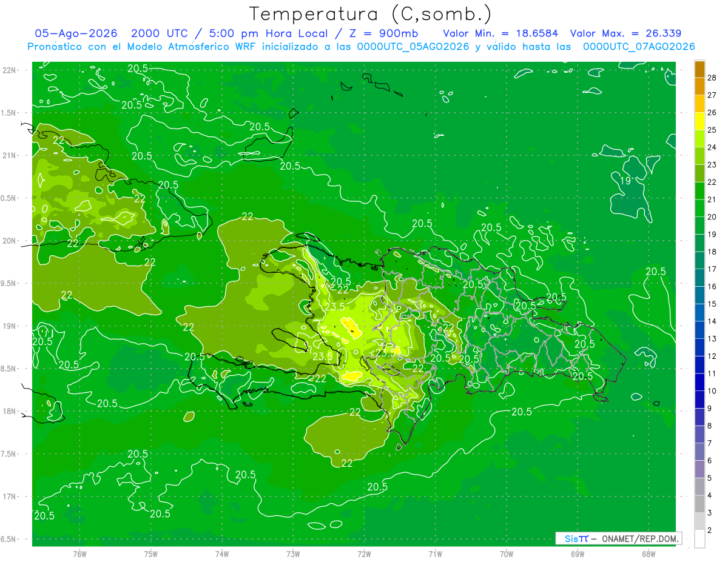
Task: Click the legend value '2'
Action: tap(710, 530)
